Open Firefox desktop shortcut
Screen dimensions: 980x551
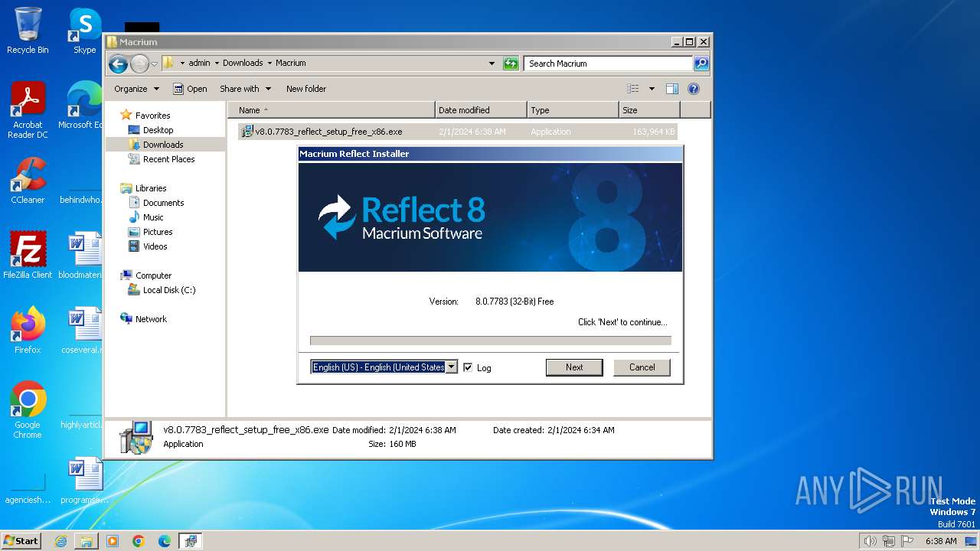click(x=28, y=331)
